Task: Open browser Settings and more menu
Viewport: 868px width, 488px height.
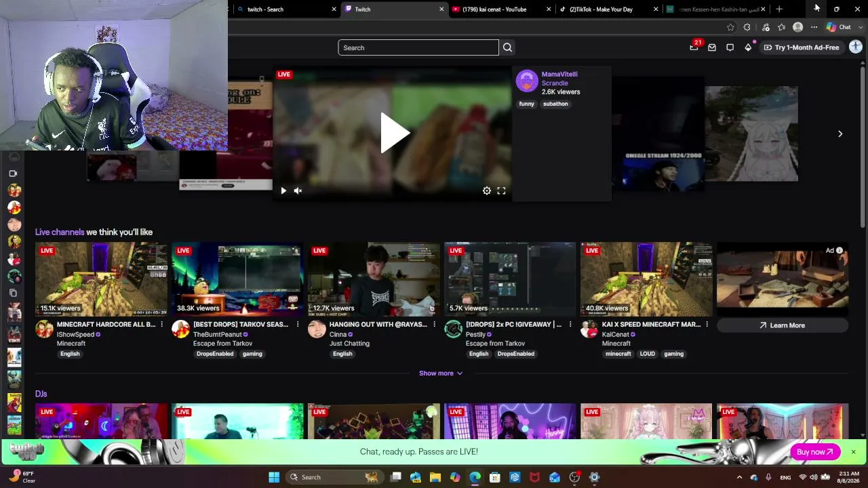Action: [x=814, y=27]
